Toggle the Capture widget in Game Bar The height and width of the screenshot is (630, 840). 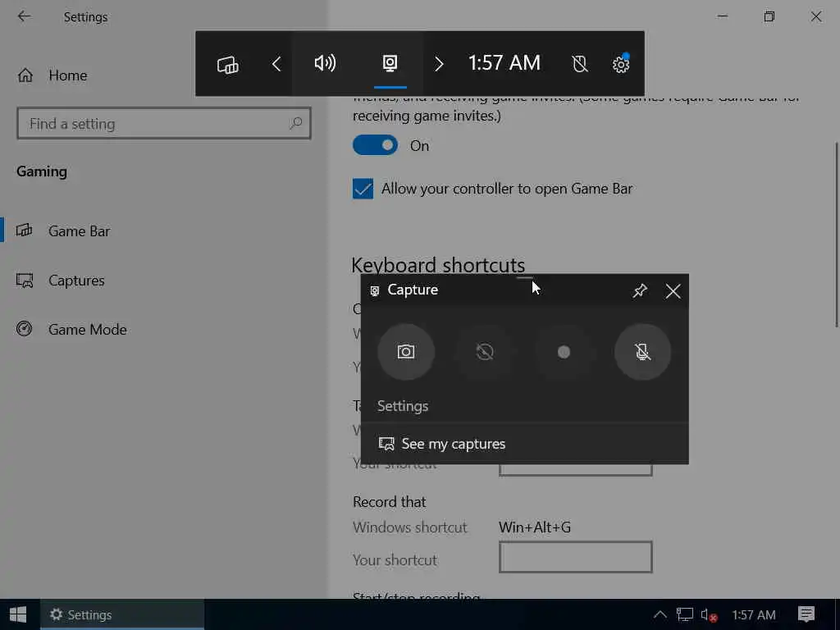[390, 63]
